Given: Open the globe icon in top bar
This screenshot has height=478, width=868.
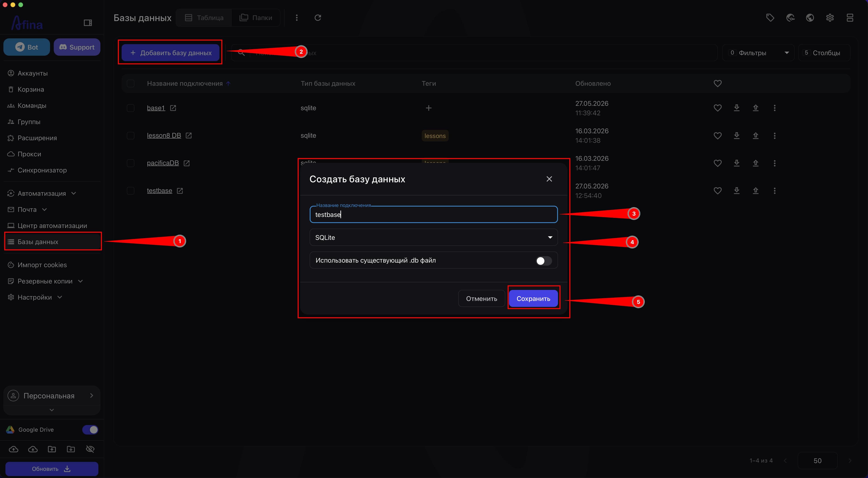Looking at the screenshot, I should [810, 18].
